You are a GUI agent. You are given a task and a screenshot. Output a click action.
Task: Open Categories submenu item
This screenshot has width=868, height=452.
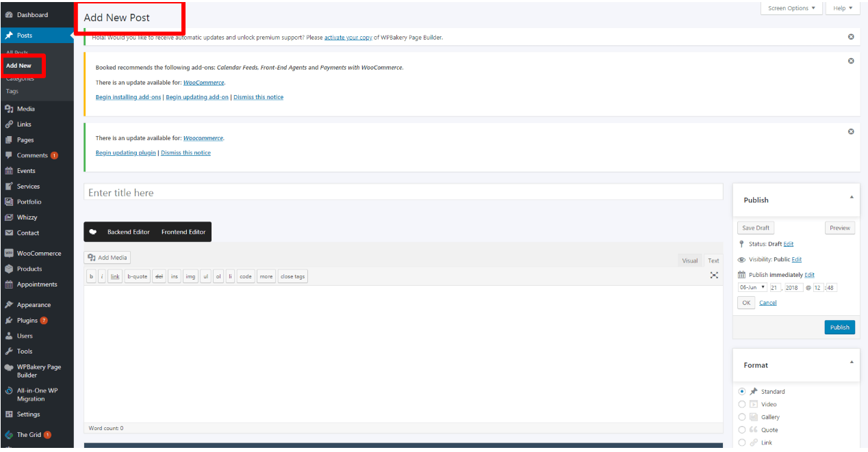point(20,78)
